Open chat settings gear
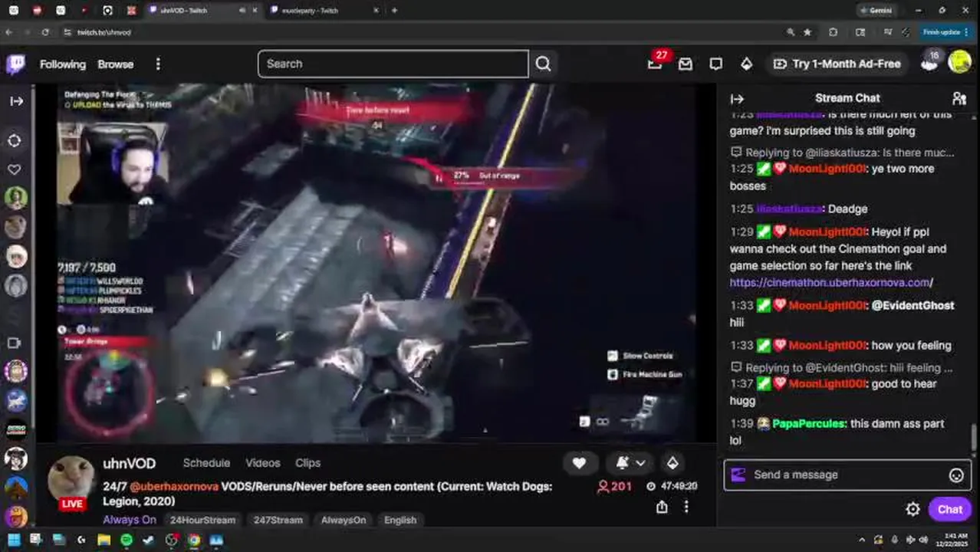Screen dimensions: 980x552 (x=913, y=509)
